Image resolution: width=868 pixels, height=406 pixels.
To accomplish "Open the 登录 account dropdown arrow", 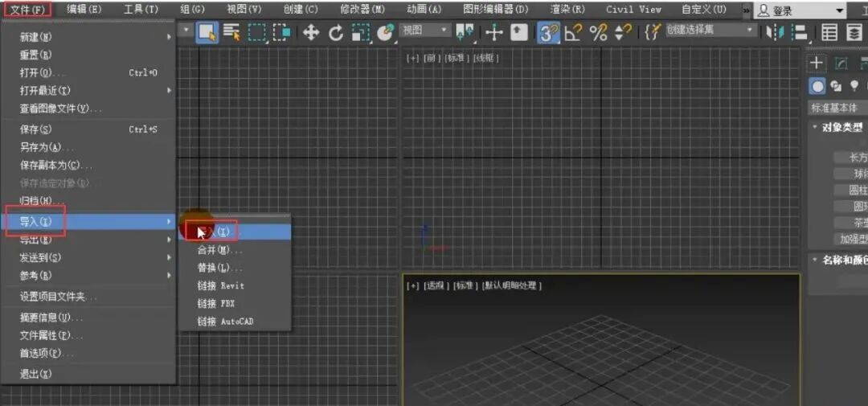I will (841, 11).
